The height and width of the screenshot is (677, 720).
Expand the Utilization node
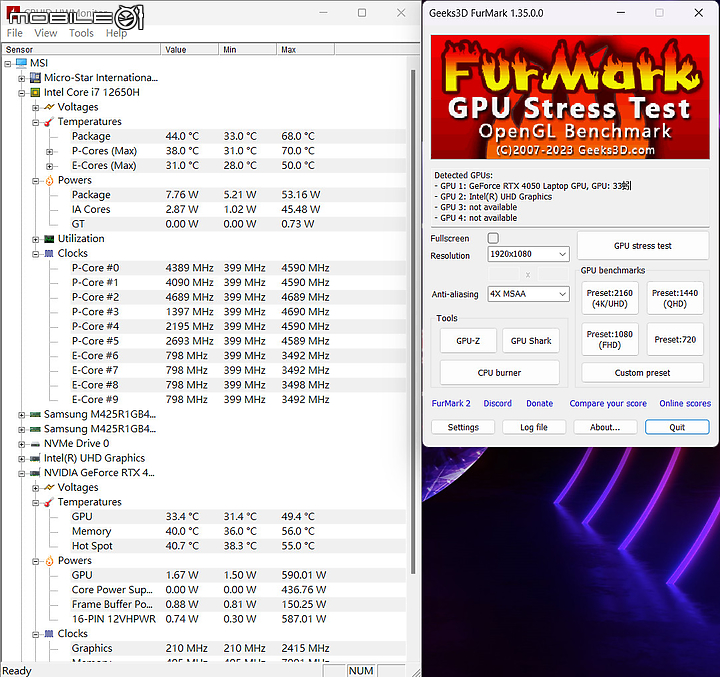[x=35, y=240]
